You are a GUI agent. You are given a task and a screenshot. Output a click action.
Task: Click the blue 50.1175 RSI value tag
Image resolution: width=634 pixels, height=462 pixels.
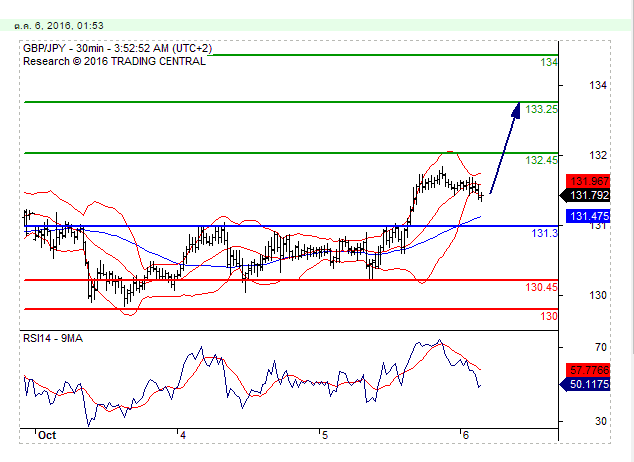point(585,384)
